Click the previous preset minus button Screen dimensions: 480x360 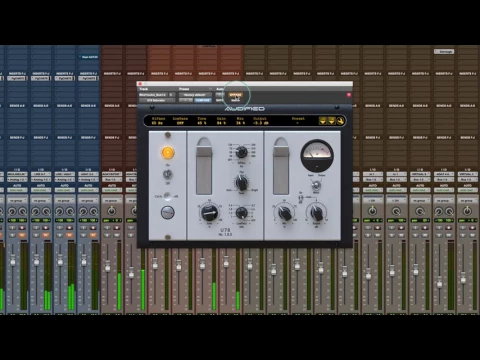coord(182,100)
